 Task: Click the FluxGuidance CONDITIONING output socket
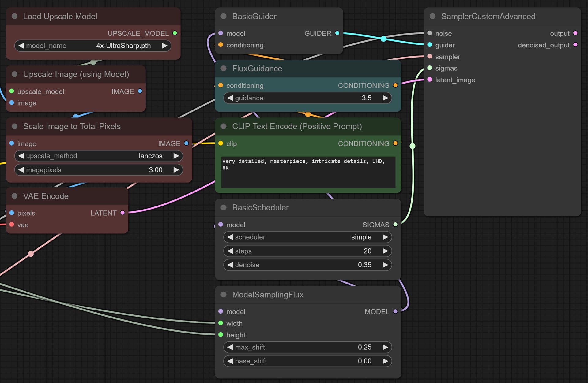coord(395,85)
